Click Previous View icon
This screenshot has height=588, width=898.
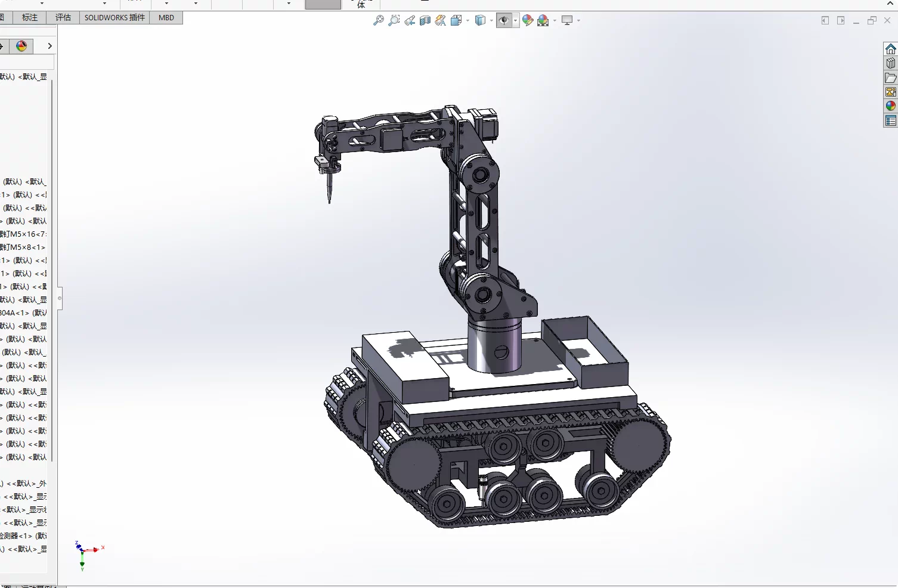pyautogui.click(x=410, y=20)
